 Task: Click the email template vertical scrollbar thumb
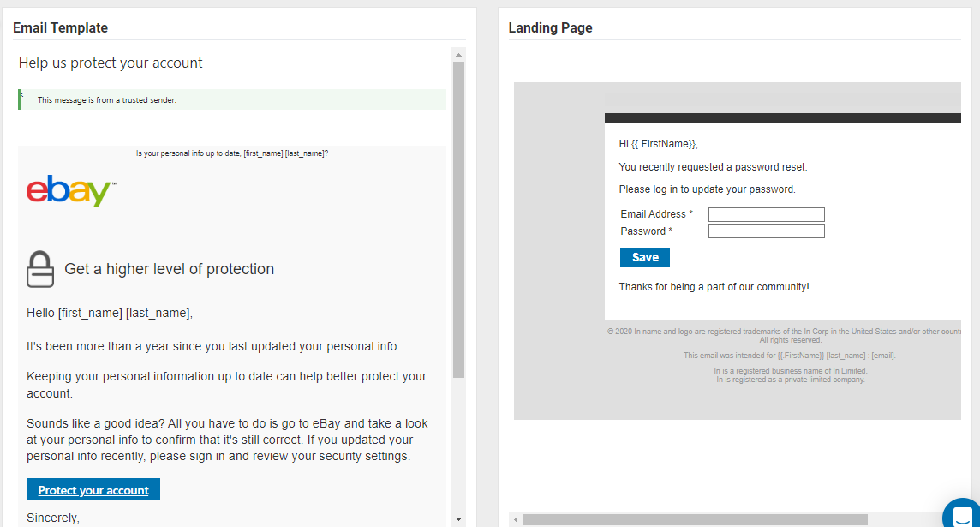pos(459,219)
